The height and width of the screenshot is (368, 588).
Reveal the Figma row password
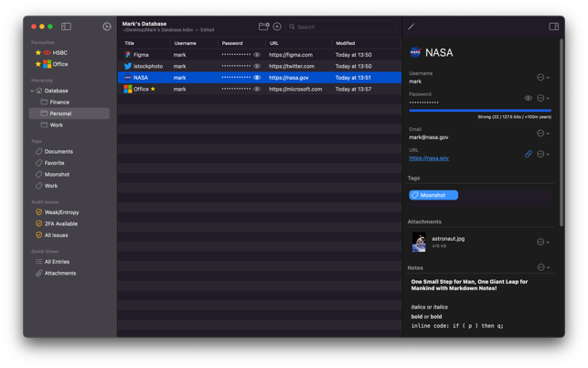coord(257,55)
